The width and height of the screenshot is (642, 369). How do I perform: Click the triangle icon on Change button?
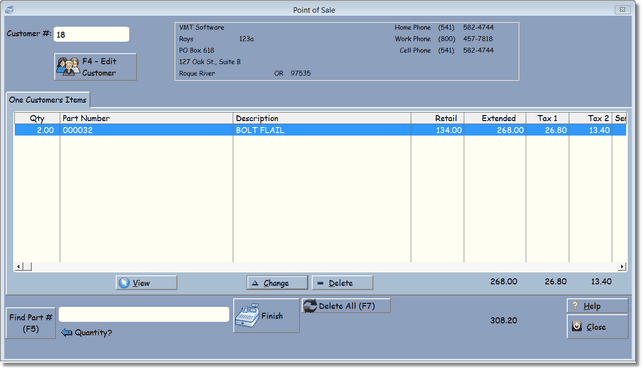point(255,283)
